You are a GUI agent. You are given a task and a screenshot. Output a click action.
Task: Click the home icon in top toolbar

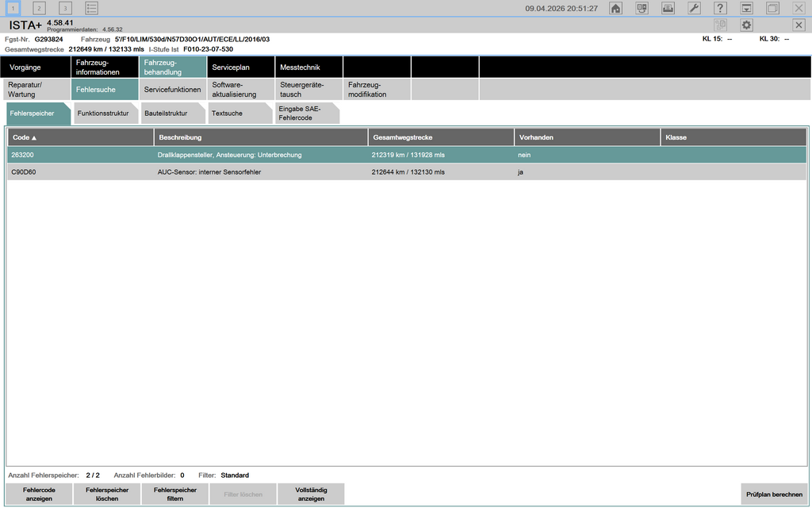point(615,8)
